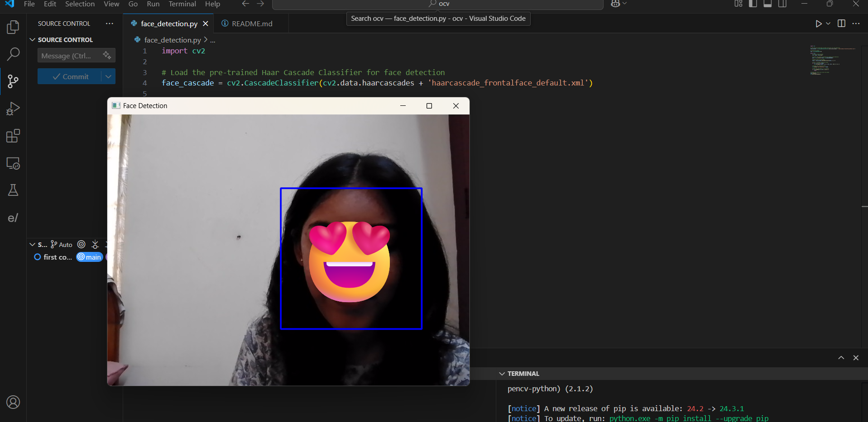This screenshot has width=868, height=422.
Task: Open the Edit menu
Action: tap(50, 4)
